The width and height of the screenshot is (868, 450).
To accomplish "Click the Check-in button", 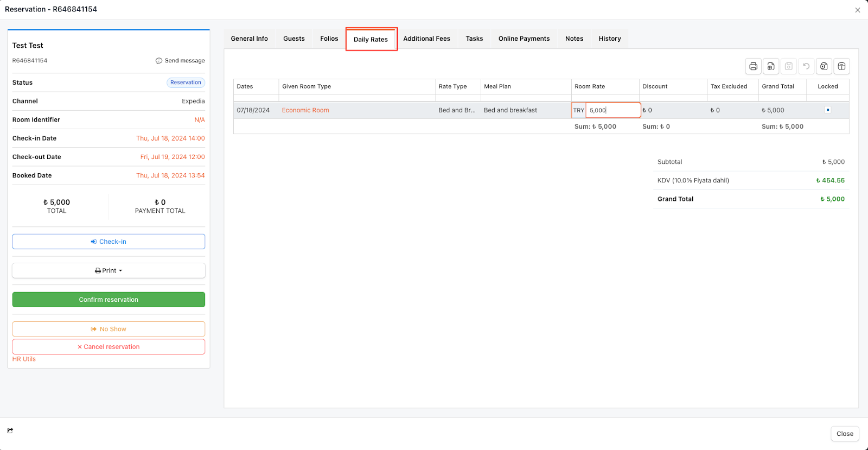I will tap(108, 242).
